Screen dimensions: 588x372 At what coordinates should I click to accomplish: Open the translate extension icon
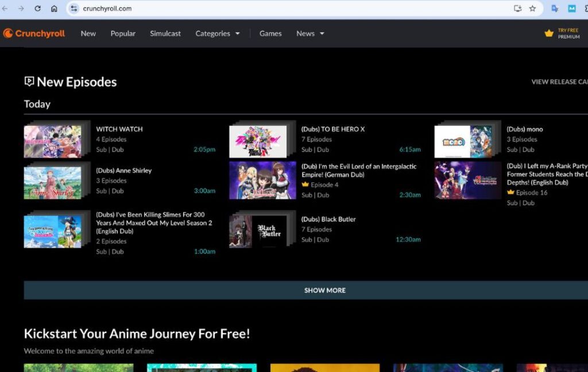pos(555,9)
